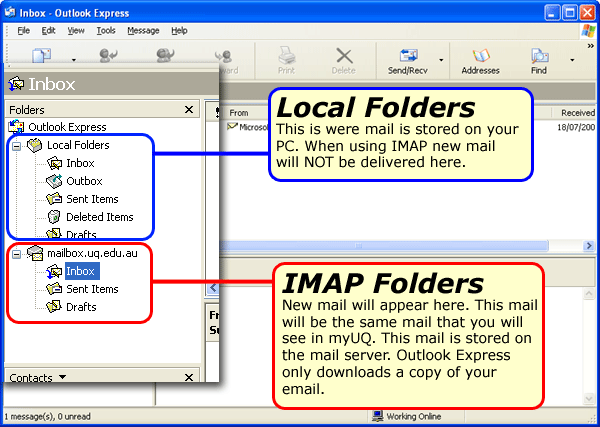Sort by the Received column header
This screenshot has width=600, height=427.
[x=577, y=113]
